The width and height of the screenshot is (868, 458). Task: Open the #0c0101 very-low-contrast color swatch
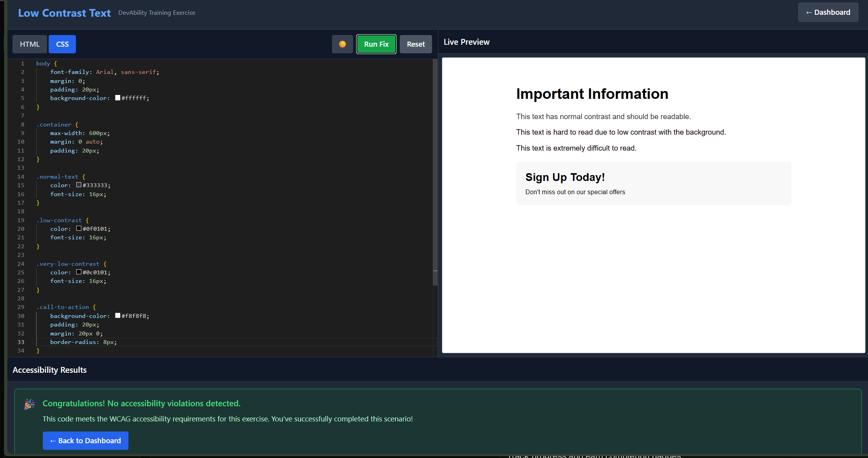point(79,272)
